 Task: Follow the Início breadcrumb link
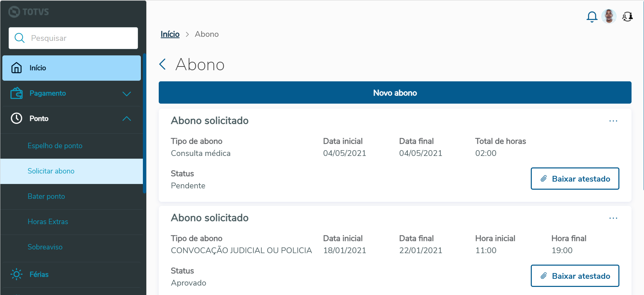pyautogui.click(x=170, y=34)
